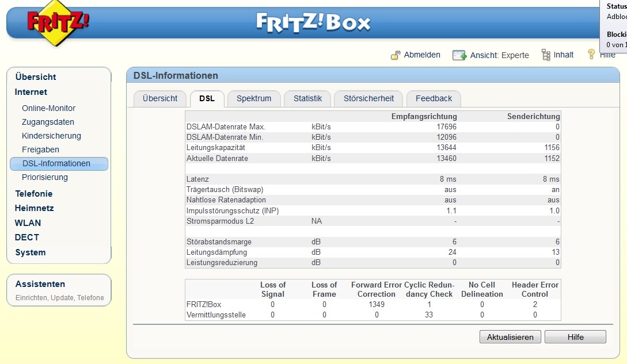627x364 pixels.
Task: Click Störabstandsmarge label
Action: tap(219, 242)
